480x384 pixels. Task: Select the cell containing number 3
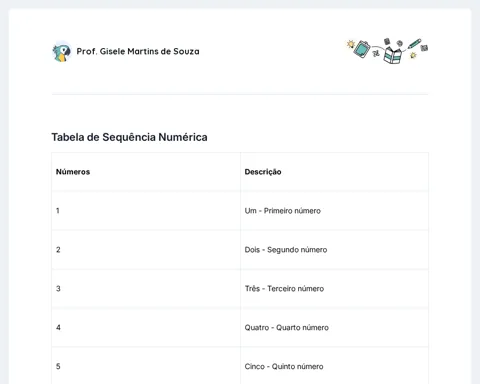[x=146, y=289]
